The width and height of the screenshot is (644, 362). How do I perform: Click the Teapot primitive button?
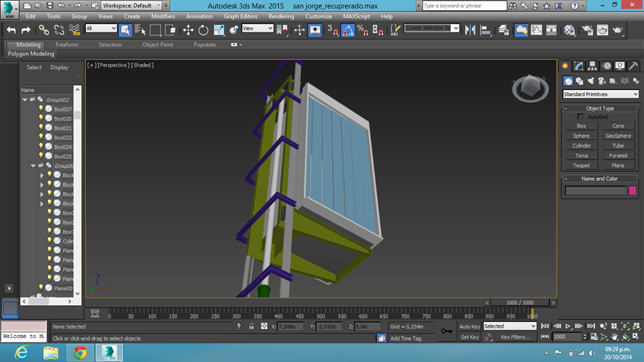(x=581, y=165)
